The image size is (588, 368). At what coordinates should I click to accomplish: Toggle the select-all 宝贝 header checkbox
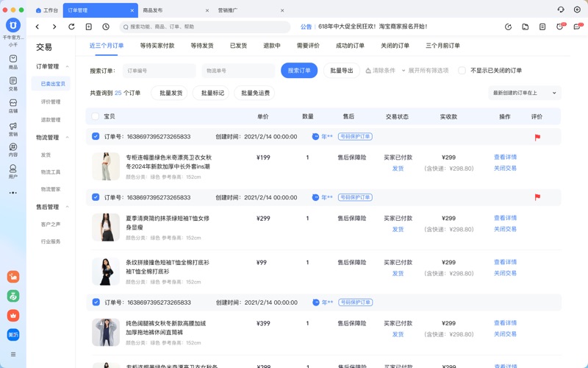(x=95, y=116)
